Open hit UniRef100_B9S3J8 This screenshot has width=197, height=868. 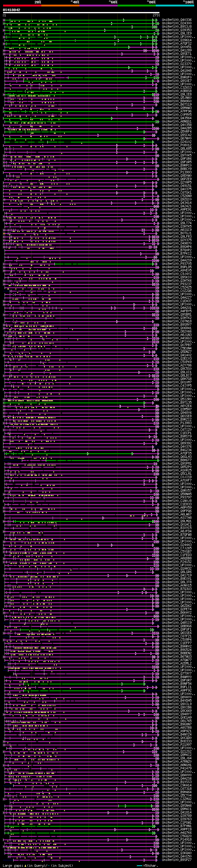coord(177,26)
